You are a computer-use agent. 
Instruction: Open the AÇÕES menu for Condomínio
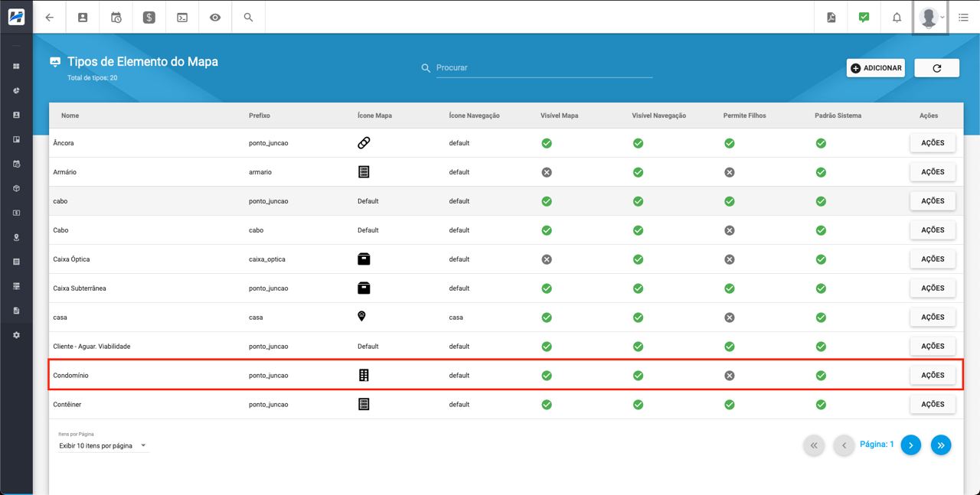pyautogui.click(x=933, y=375)
